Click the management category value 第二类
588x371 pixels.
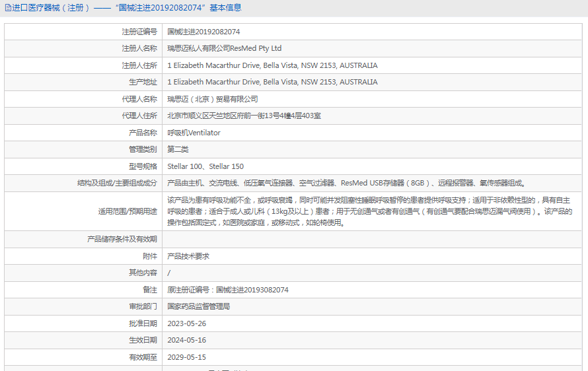(178, 149)
